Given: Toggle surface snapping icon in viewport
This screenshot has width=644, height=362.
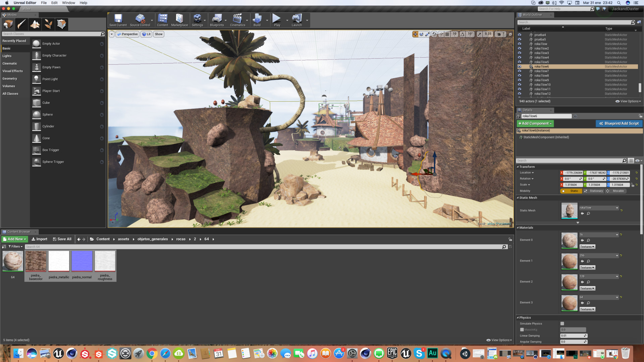Looking at the screenshot, I should [x=441, y=34].
